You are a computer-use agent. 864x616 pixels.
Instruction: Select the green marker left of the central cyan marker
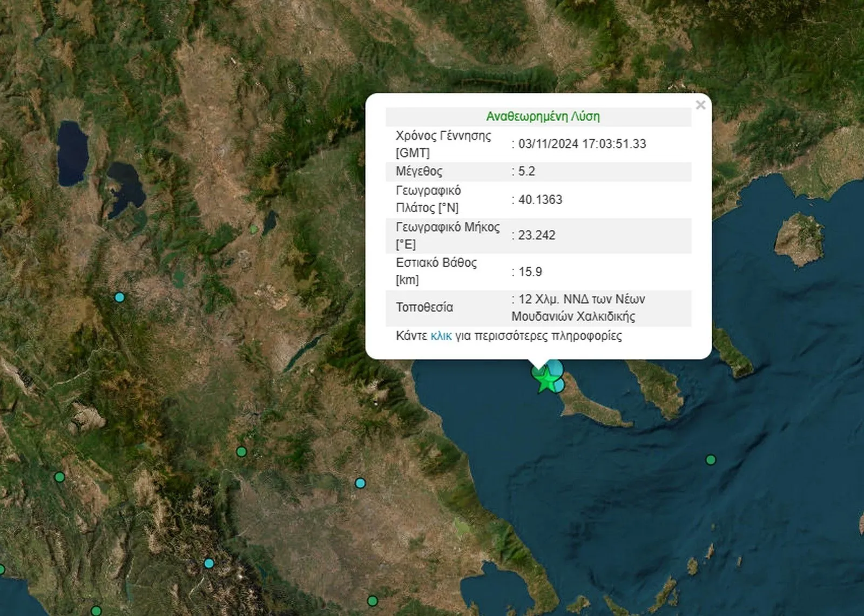[x=241, y=451]
